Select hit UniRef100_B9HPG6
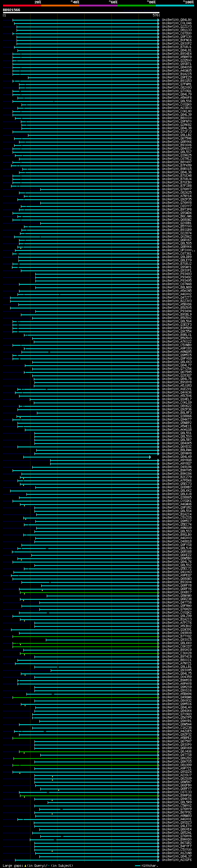Viewport: 197px width, 868px height. point(177,796)
